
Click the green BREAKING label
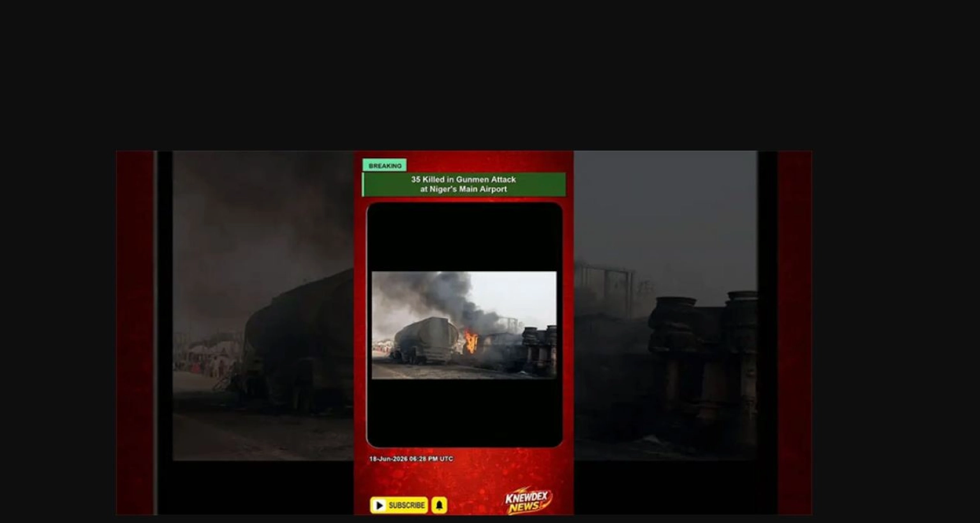pos(385,165)
